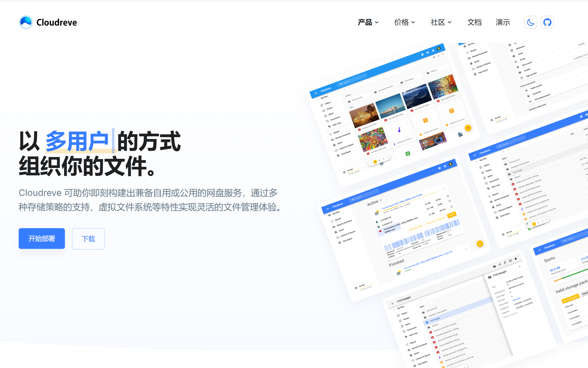Viewport: 588px width, 368px height.
Task: Open the GitHub repository icon
Action: coord(547,22)
